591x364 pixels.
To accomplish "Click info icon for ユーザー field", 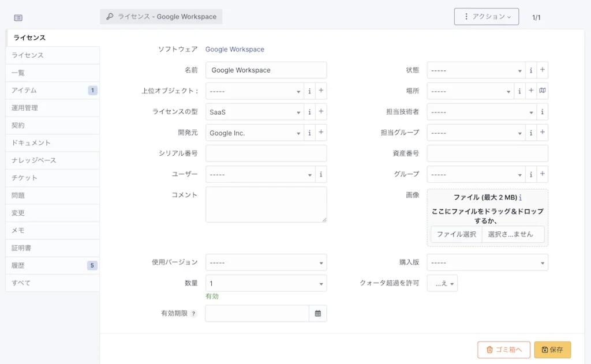I will (x=321, y=174).
